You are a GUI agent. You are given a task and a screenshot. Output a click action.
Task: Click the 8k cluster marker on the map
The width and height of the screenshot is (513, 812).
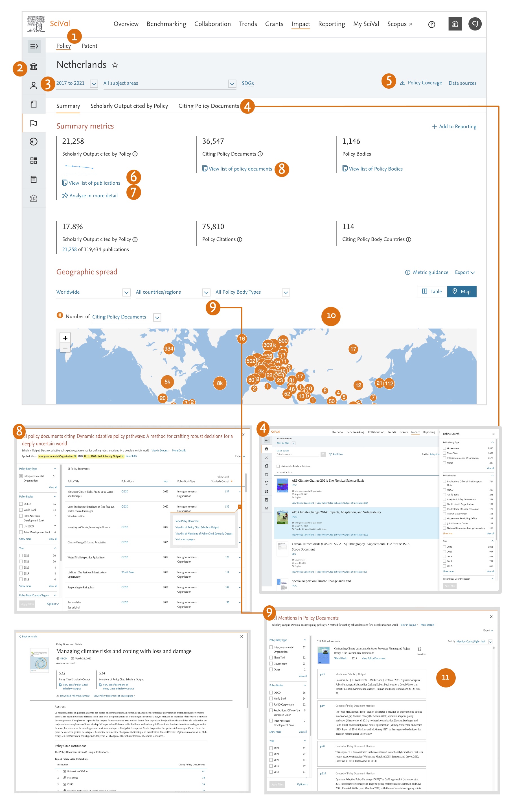point(220,383)
